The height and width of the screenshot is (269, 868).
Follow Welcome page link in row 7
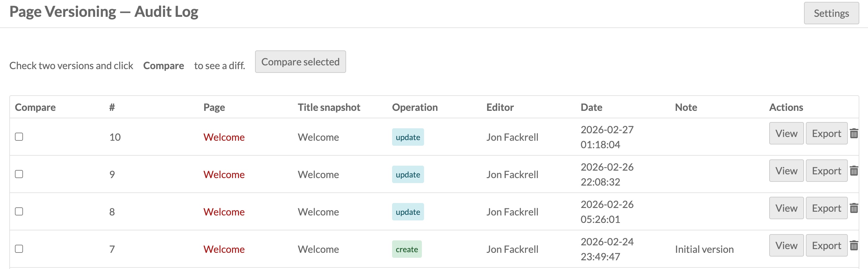pyautogui.click(x=224, y=249)
